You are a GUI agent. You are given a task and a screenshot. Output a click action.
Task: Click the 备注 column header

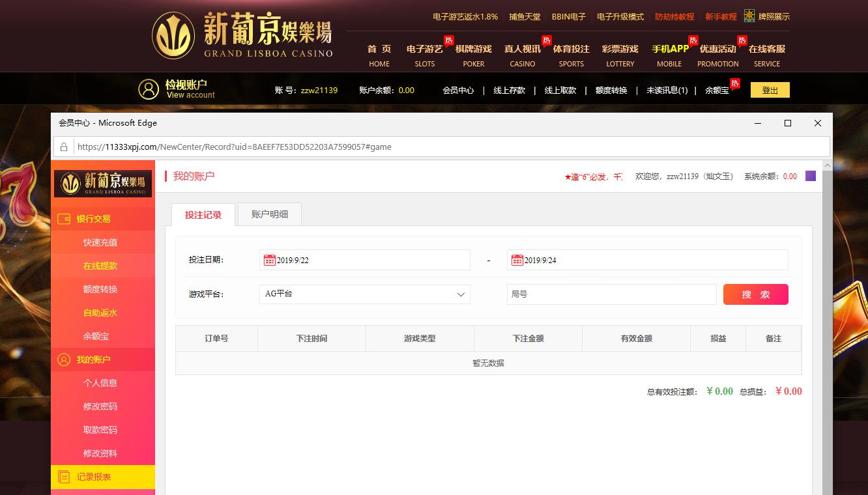coord(774,339)
